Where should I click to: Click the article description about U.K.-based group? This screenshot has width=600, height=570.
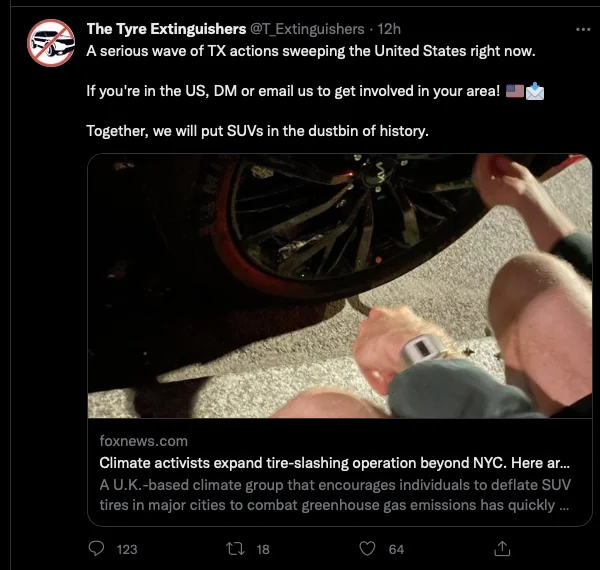(x=335, y=495)
